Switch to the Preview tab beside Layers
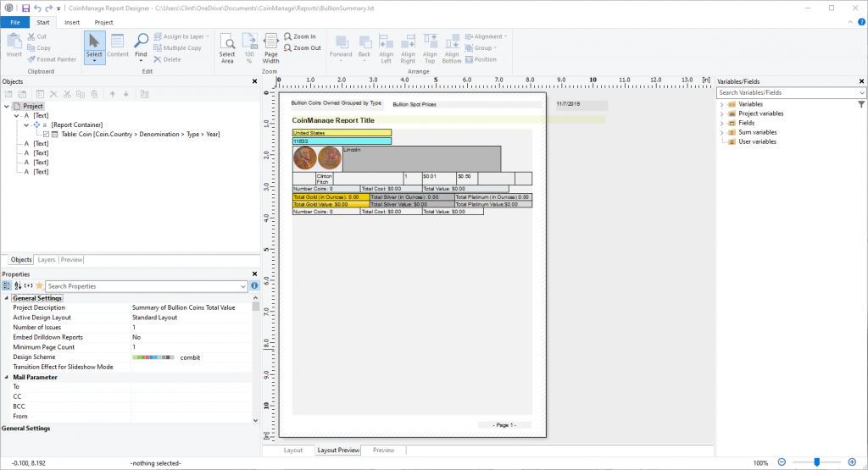The height and width of the screenshot is (470, 868). point(71,260)
